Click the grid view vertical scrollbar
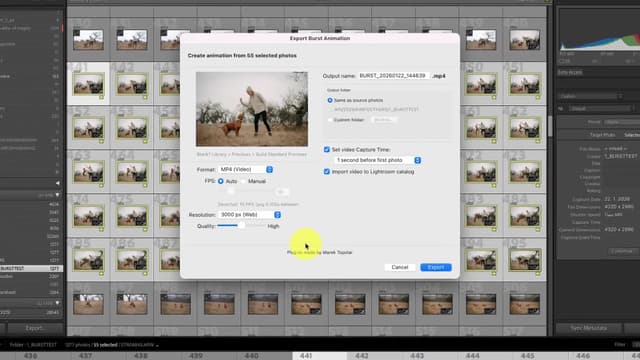This screenshot has width=640, height=360. click(x=550, y=127)
